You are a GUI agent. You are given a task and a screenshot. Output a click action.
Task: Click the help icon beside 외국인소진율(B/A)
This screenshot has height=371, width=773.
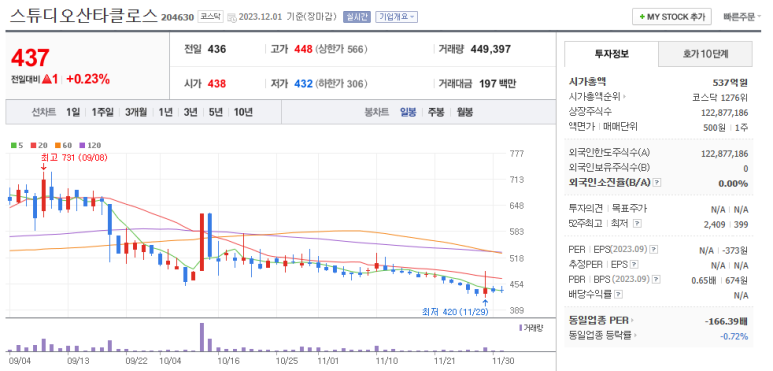[657, 183]
